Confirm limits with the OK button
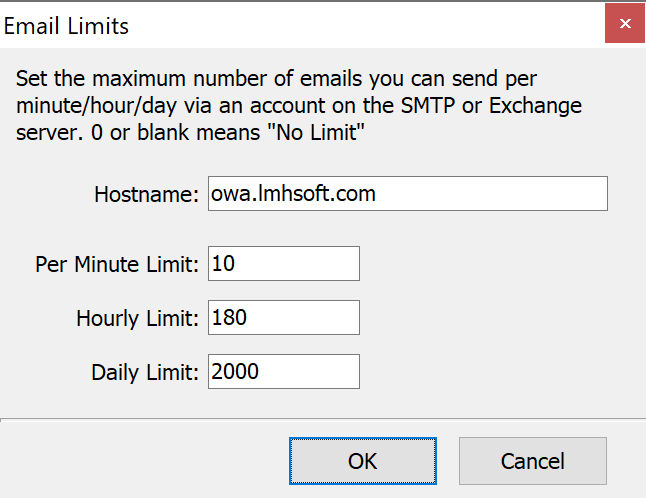The width and height of the screenshot is (646, 498). [x=363, y=461]
